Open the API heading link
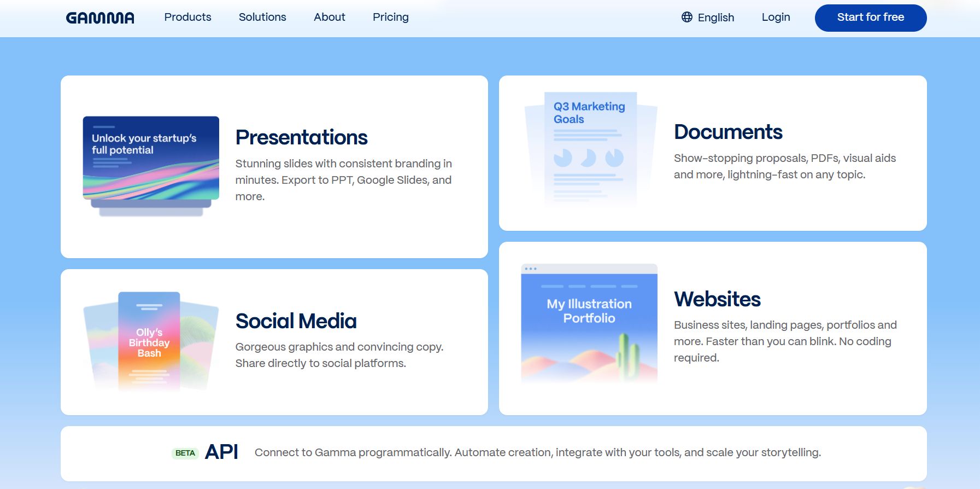 (x=221, y=452)
